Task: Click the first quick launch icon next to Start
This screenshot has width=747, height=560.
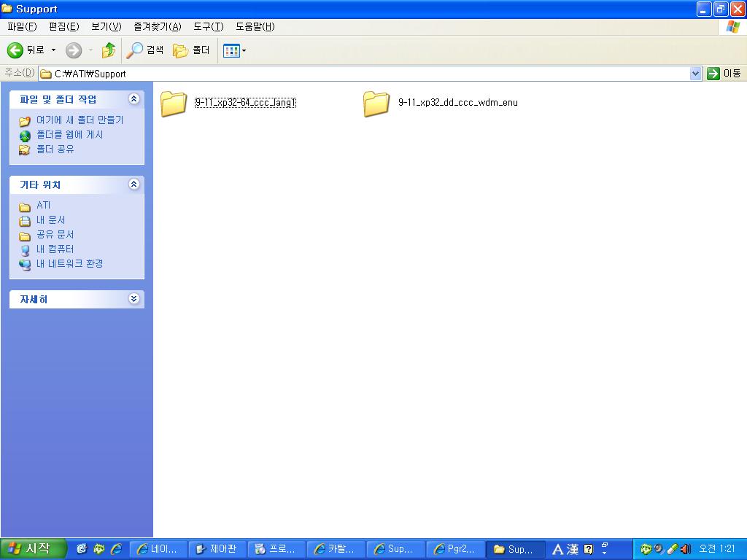Action: pyautogui.click(x=82, y=549)
